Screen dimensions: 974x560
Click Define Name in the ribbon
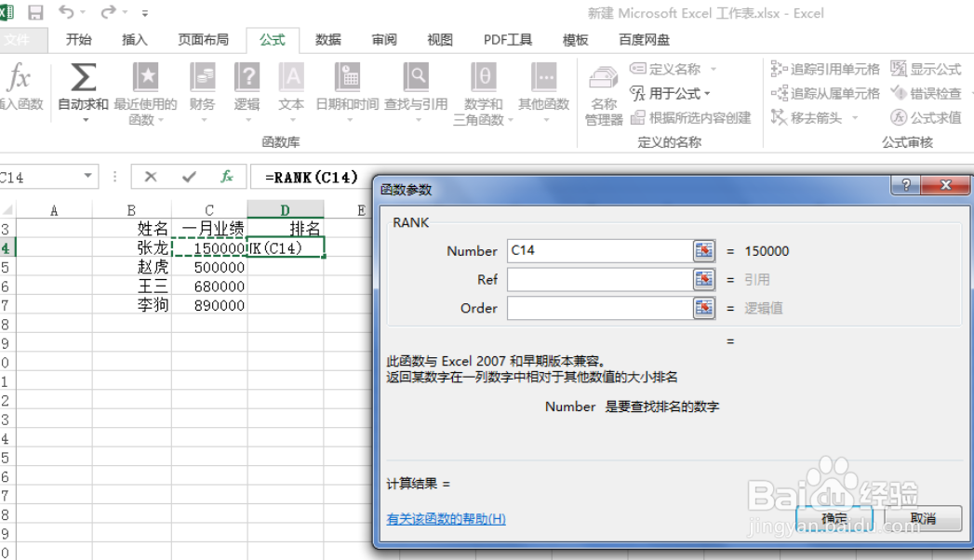point(666,69)
